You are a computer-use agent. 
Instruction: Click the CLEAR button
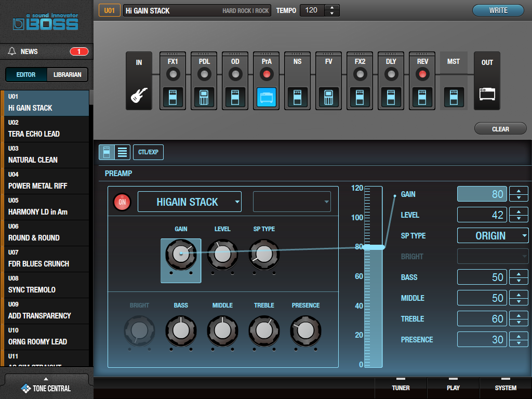pyautogui.click(x=500, y=129)
